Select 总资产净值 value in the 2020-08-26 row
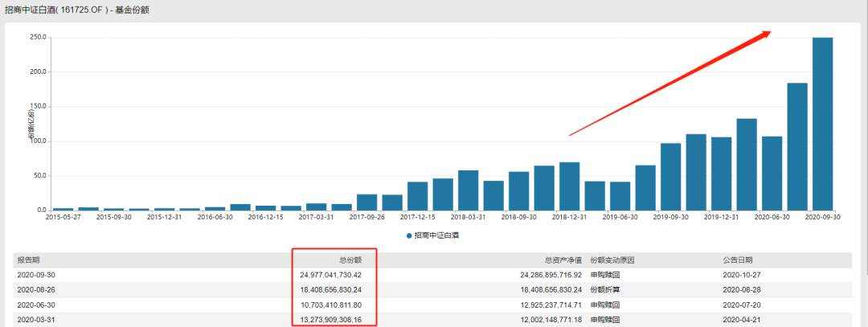Image resolution: width=868 pixels, height=327 pixels. 551,290
